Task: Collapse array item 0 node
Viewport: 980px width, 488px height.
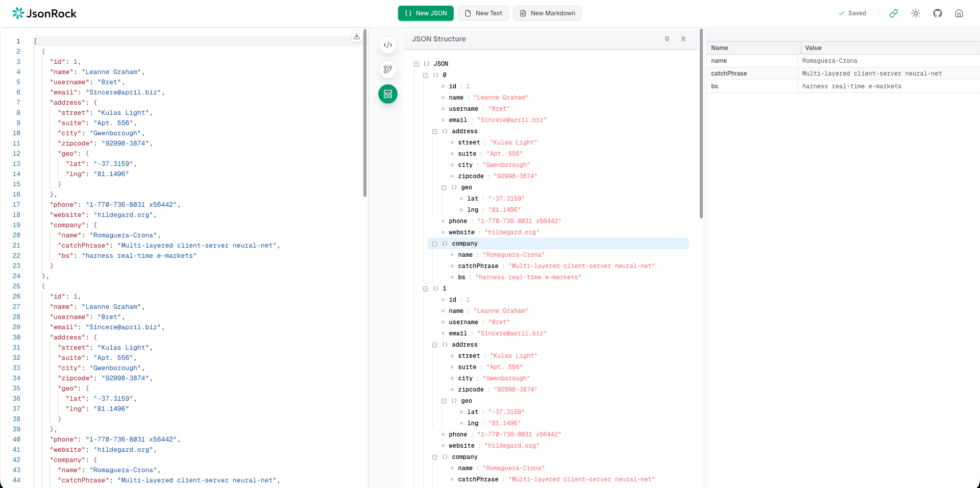Action: pyautogui.click(x=426, y=75)
